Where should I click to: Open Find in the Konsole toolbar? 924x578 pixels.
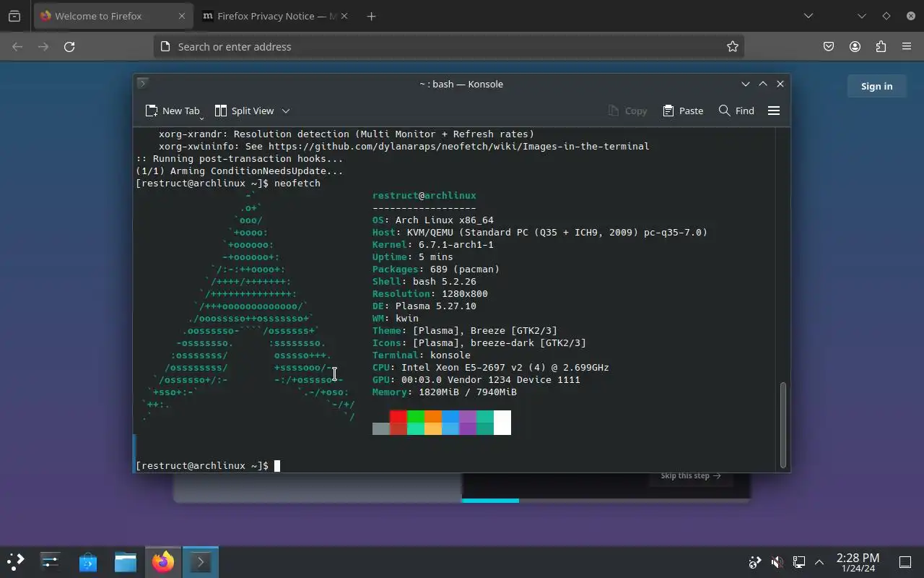point(736,111)
